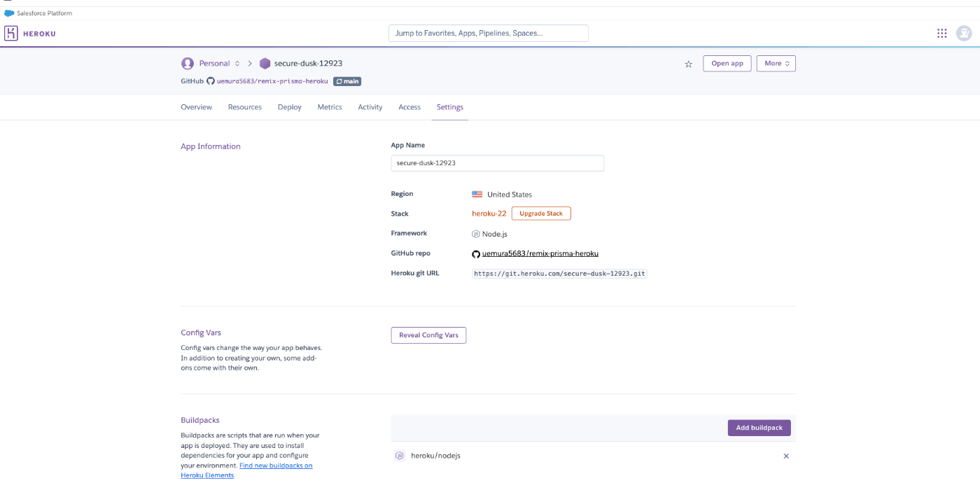Click the Heroku logo icon

tap(11, 33)
